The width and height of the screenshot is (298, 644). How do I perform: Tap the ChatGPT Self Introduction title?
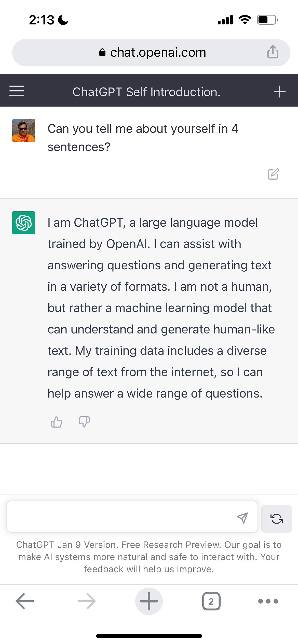[x=146, y=92]
